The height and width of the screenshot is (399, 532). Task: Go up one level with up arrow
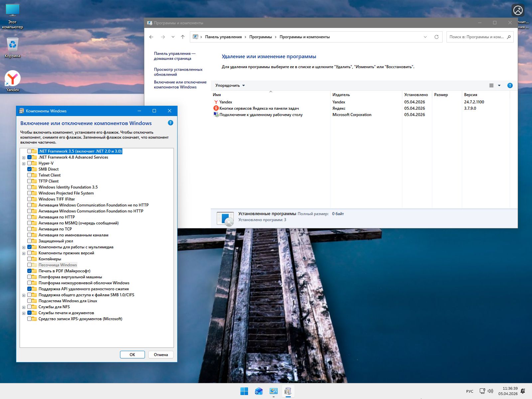(183, 37)
